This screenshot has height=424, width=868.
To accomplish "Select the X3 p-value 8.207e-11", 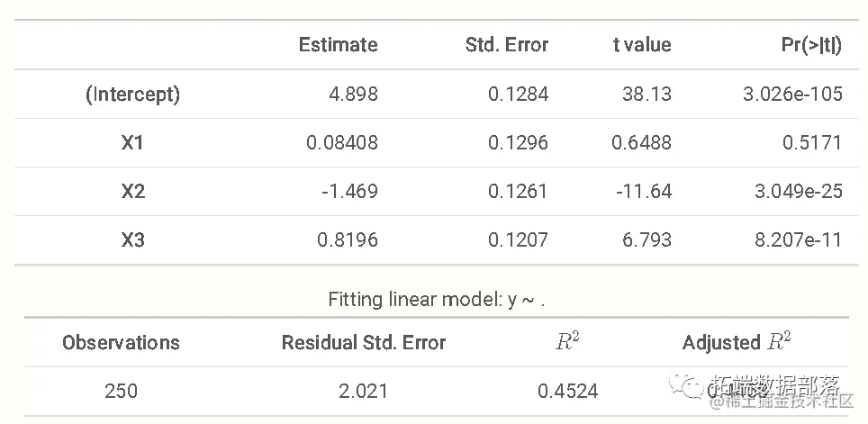I will coord(798,240).
